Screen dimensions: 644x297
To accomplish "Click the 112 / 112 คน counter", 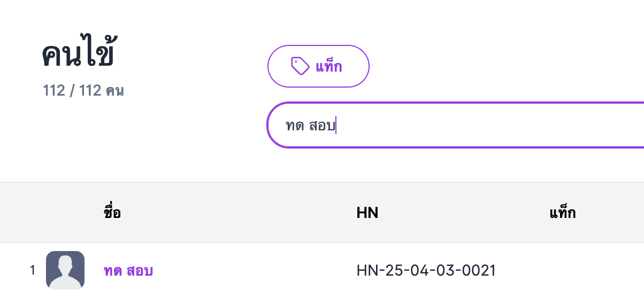I will 83,90.
